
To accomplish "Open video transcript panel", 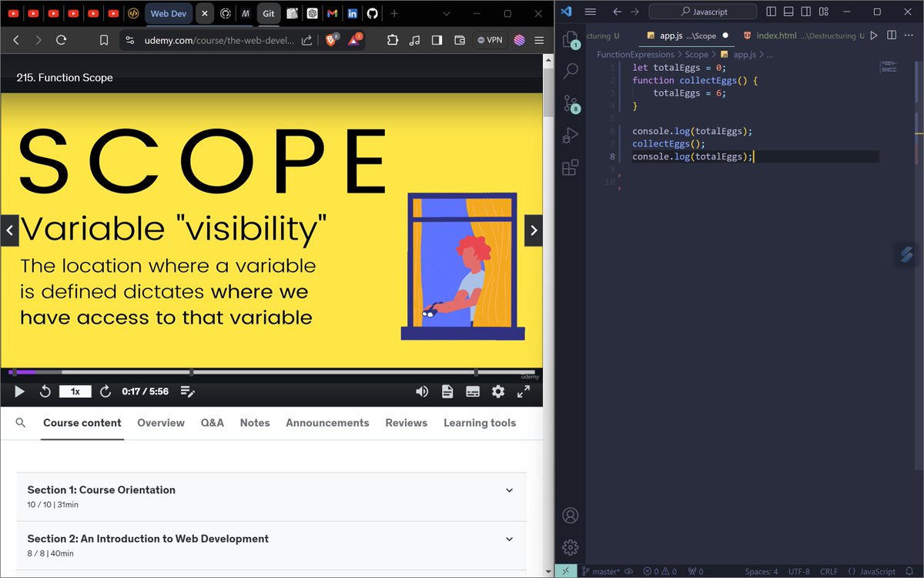I will (x=447, y=391).
